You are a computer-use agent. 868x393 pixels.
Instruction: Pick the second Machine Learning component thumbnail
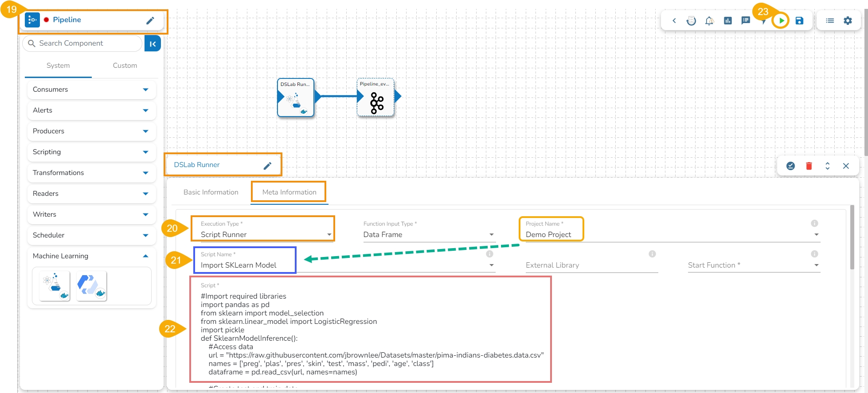pyautogui.click(x=92, y=286)
